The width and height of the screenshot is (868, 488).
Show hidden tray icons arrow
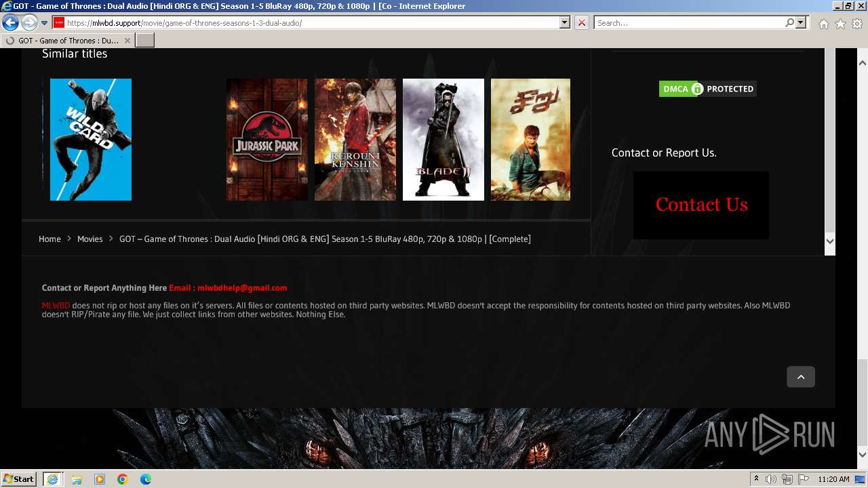756,479
